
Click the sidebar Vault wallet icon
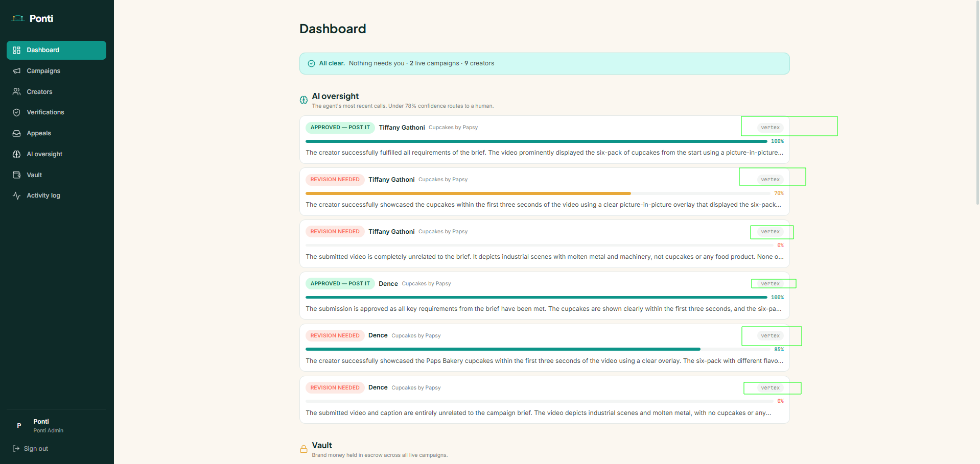point(17,175)
